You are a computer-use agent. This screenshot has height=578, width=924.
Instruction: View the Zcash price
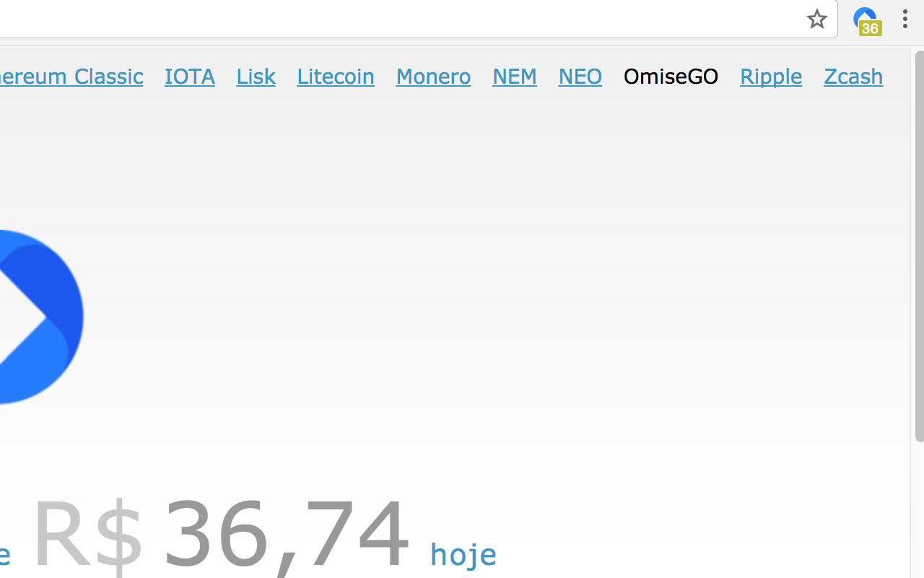pos(853,76)
